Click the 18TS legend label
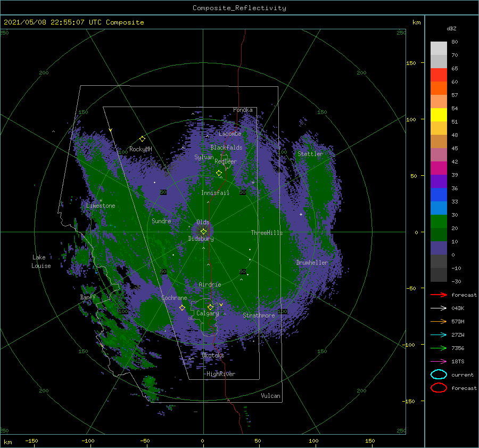This screenshot has width=479, height=448. (x=458, y=362)
